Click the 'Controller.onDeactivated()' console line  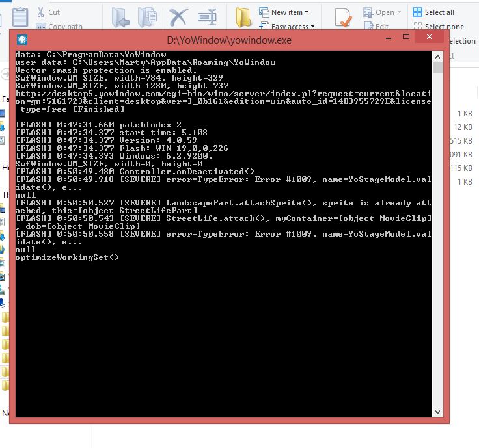[135, 171]
